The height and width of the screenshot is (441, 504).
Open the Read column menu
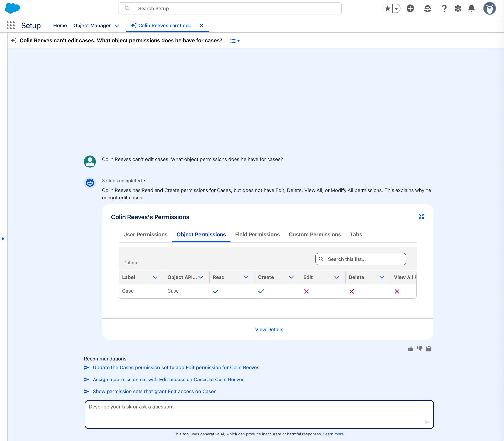tap(246, 277)
